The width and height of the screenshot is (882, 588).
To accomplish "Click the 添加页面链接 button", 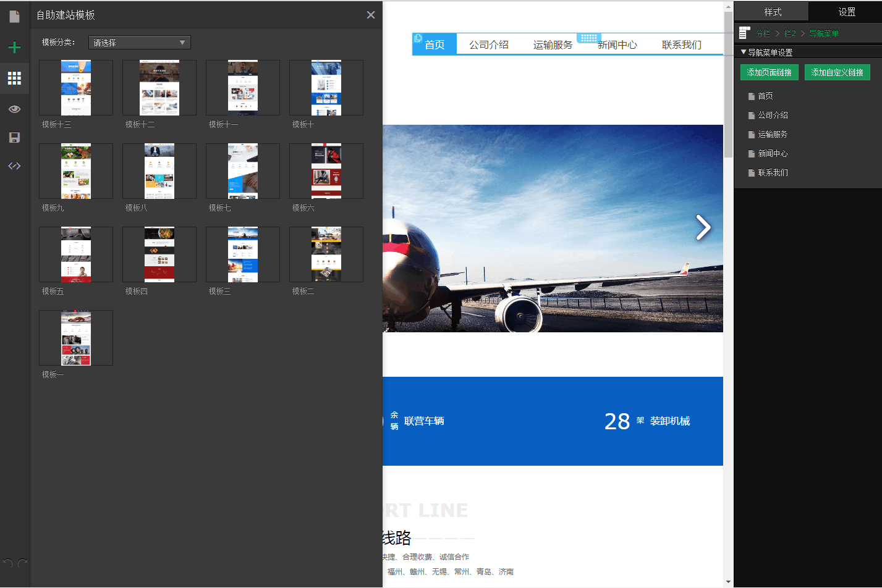I will pos(770,72).
